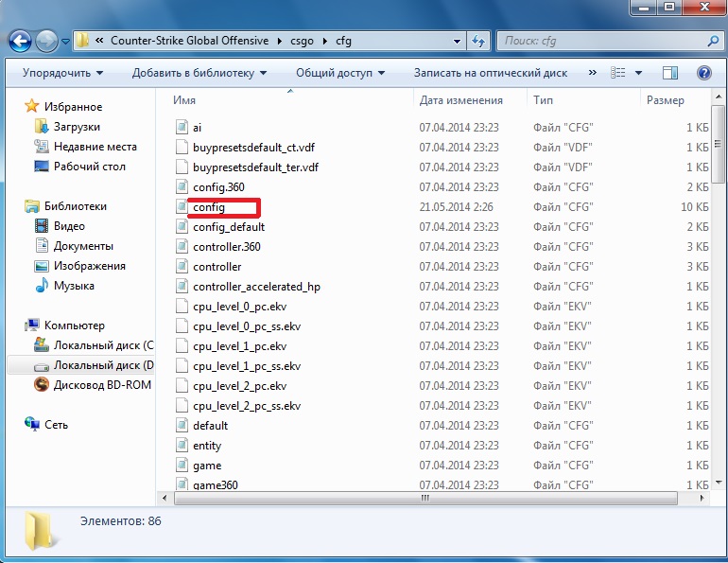Select cpu_level_0_pc_ss.ekv file
This screenshot has width=728, height=563.
point(247,326)
